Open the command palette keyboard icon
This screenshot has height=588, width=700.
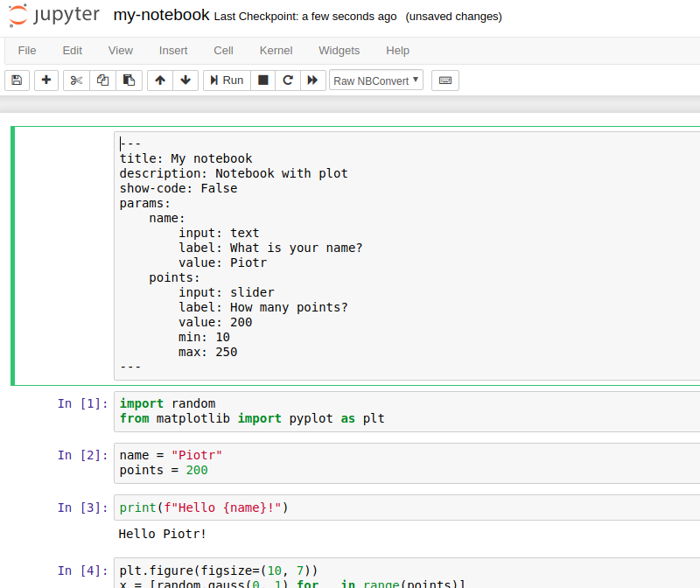click(444, 80)
